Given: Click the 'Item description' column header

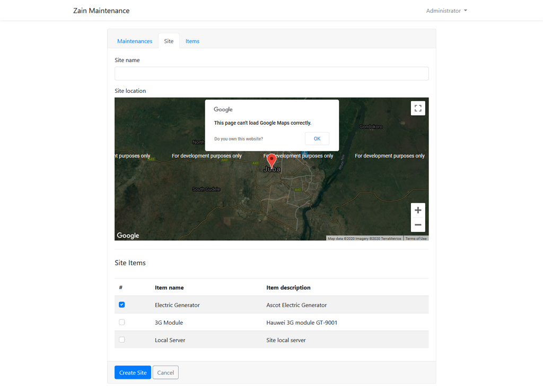Looking at the screenshot, I should [x=288, y=288].
